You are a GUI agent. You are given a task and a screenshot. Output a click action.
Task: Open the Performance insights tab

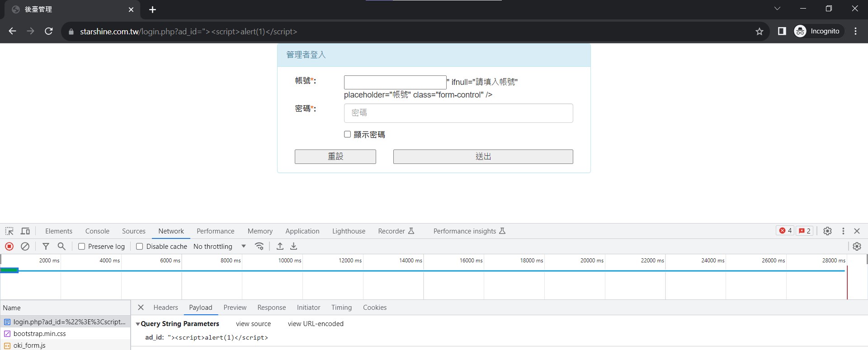(x=469, y=231)
